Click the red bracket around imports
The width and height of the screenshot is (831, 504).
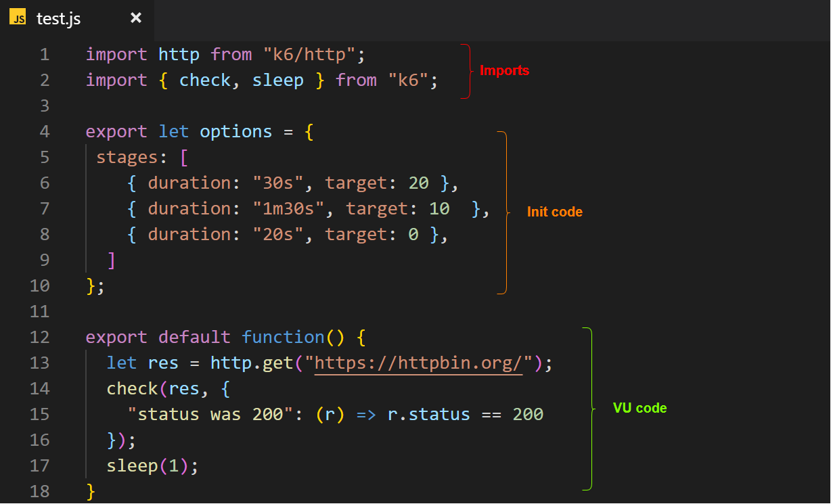point(467,70)
